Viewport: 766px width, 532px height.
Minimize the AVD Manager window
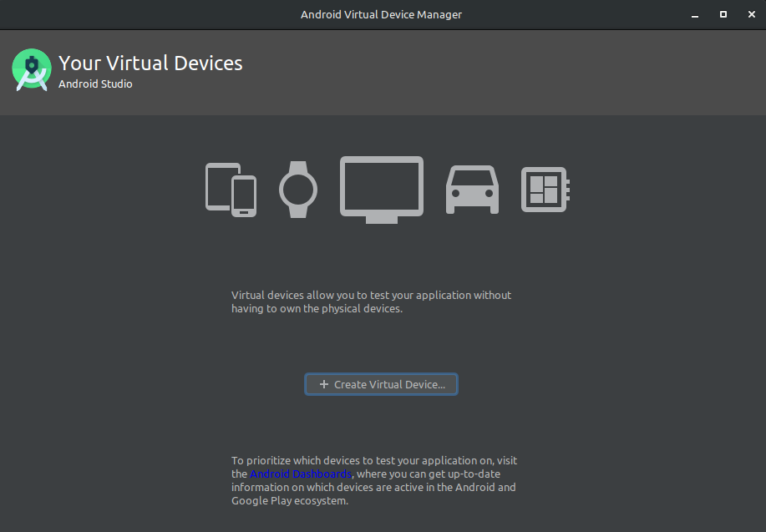click(695, 15)
